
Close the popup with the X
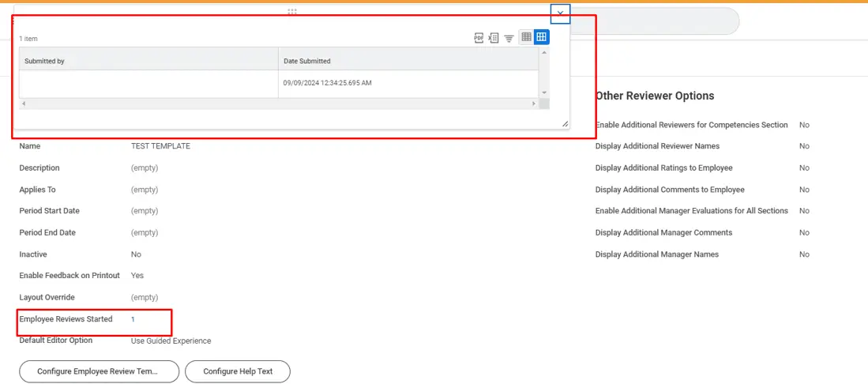tap(560, 13)
